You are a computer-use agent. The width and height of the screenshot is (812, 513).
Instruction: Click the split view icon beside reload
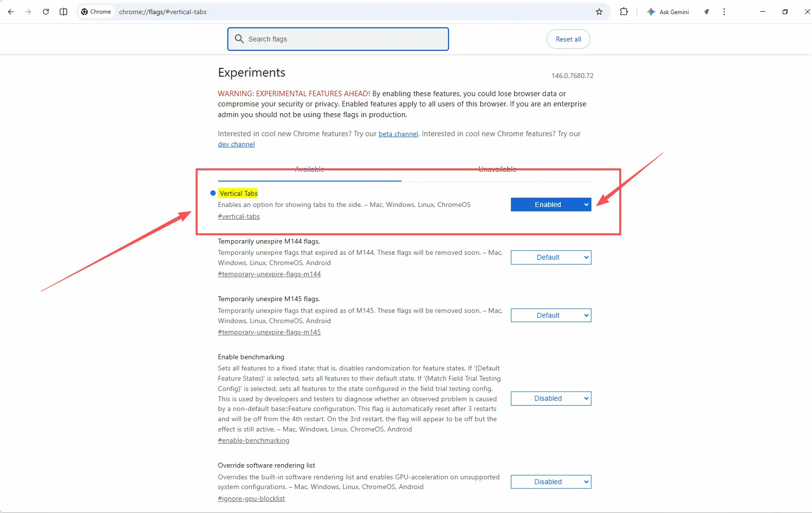63,12
